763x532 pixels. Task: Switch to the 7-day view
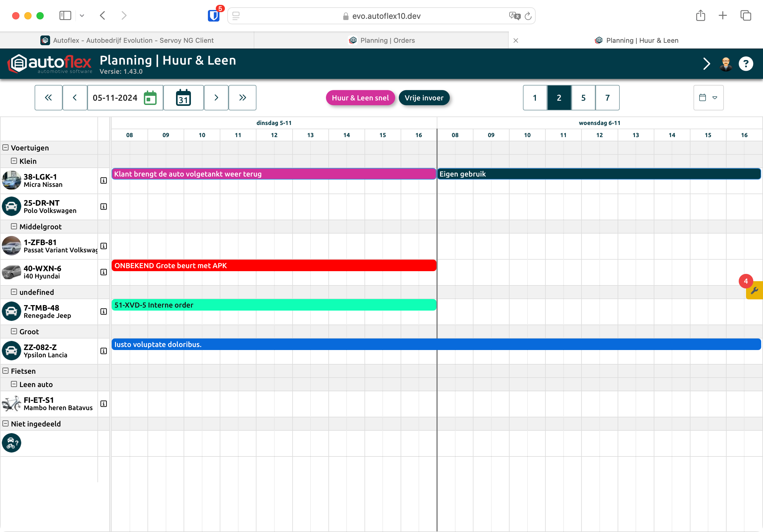coord(607,98)
